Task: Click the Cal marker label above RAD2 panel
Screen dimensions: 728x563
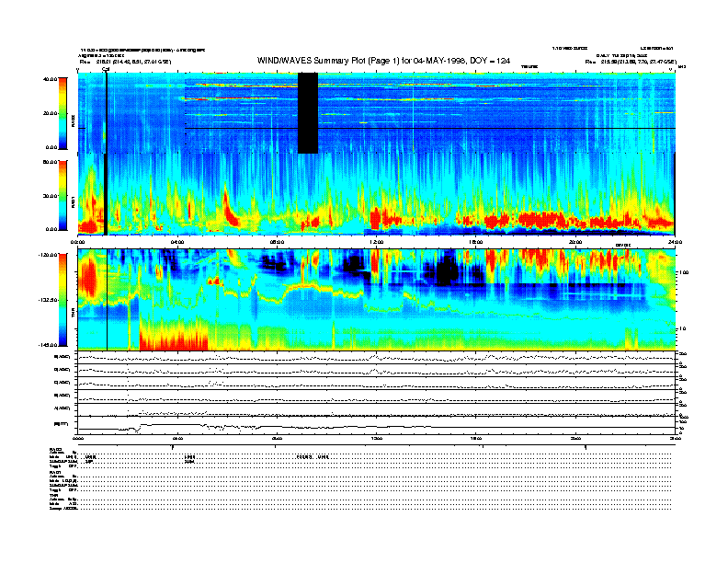Action: (106, 69)
